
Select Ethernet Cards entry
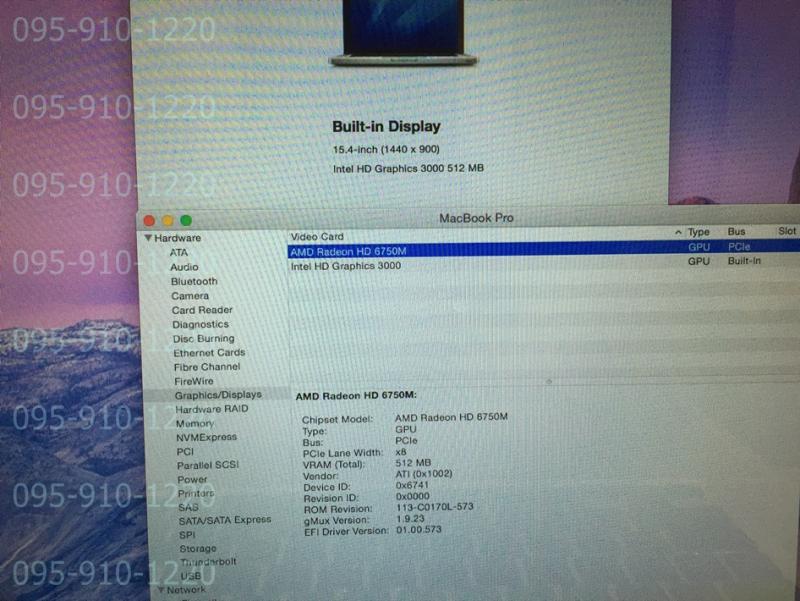(x=209, y=353)
